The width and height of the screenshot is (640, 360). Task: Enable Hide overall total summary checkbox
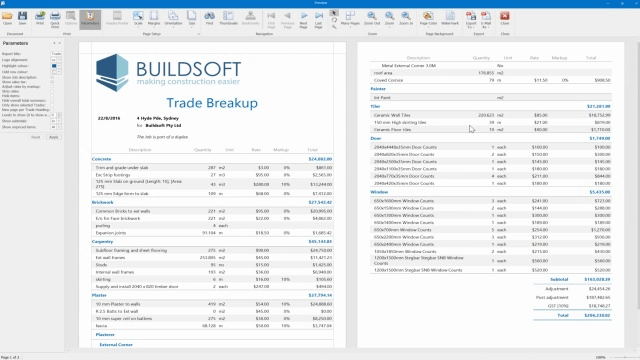coord(52,100)
